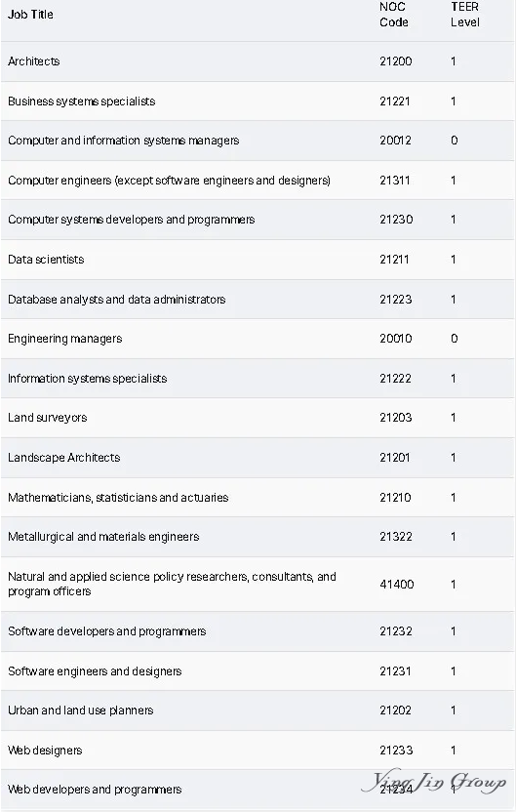Click the Data scientists job title
516x812 pixels.
coord(46,260)
